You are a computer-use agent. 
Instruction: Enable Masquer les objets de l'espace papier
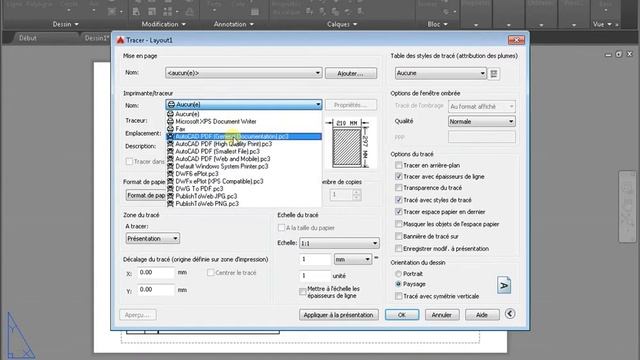(x=399, y=224)
